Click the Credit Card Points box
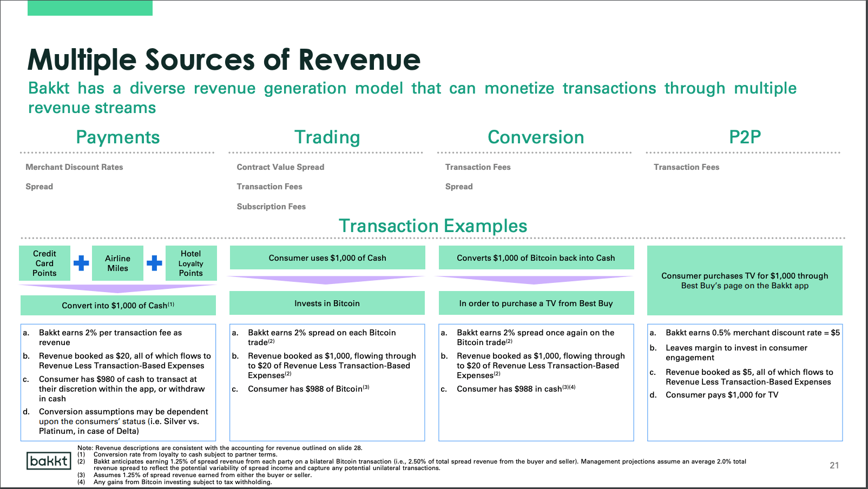868x489 pixels. point(44,263)
